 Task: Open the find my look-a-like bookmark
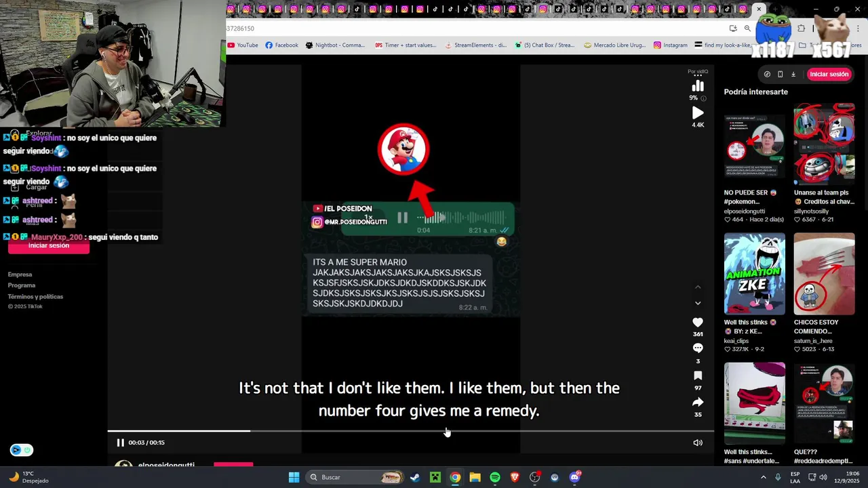click(723, 45)
